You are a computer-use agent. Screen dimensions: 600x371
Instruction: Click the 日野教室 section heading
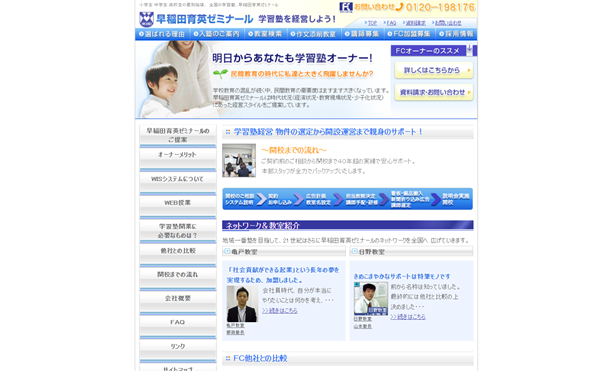coord(411,251)
